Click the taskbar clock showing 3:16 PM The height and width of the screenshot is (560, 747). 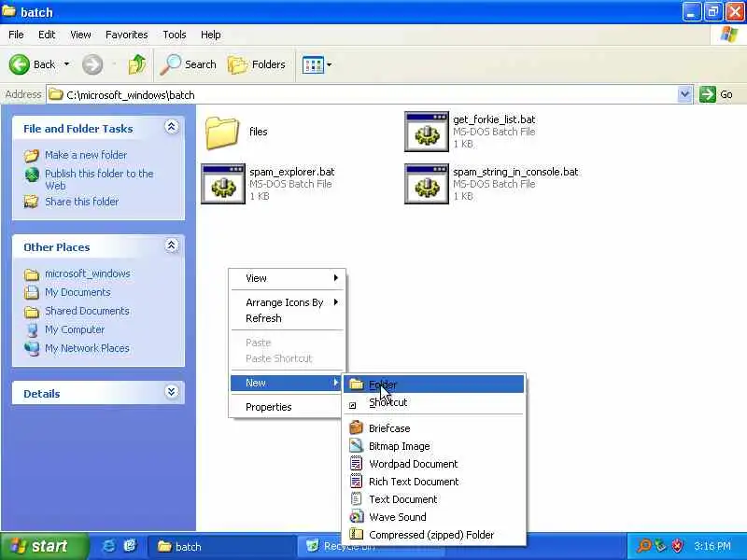712,546
